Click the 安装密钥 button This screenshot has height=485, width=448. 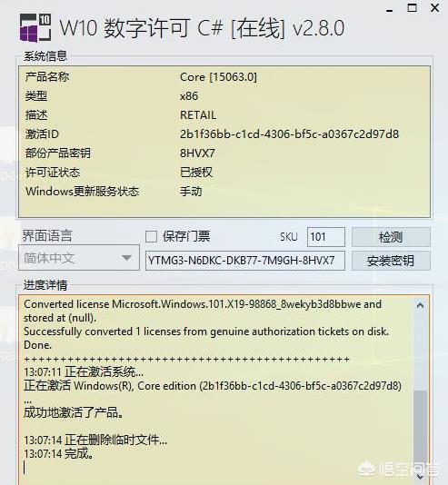coord(391,261)
